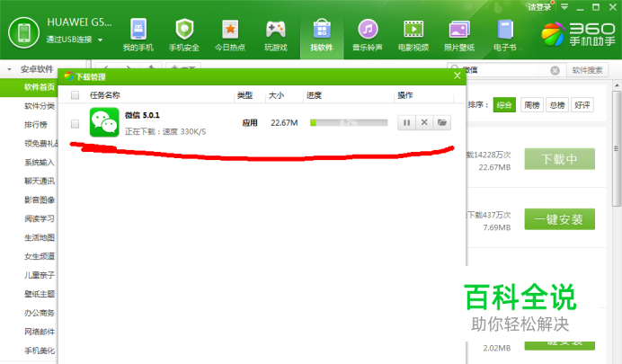Image resolution: width=622 pixels, height=364 pixels.
Task: Select 聊天通讯 category
Action: click(x=40, y=182)
